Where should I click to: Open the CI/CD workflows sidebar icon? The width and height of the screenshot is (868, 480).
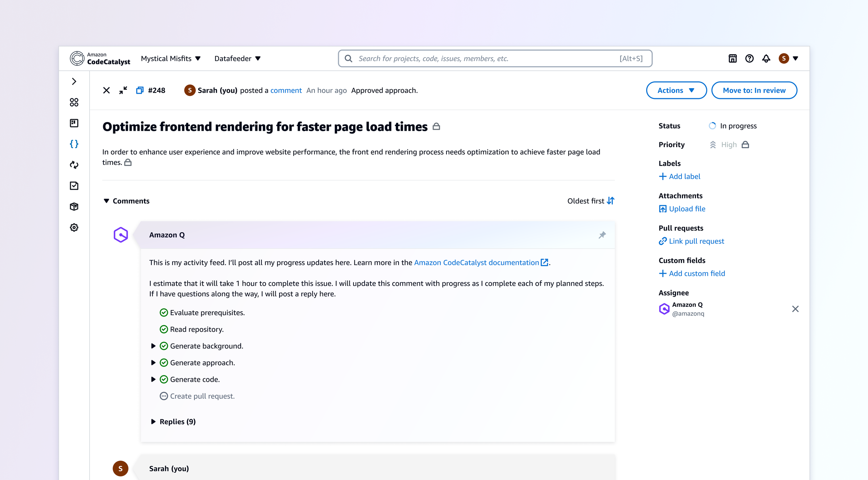(x=74, y=165)
